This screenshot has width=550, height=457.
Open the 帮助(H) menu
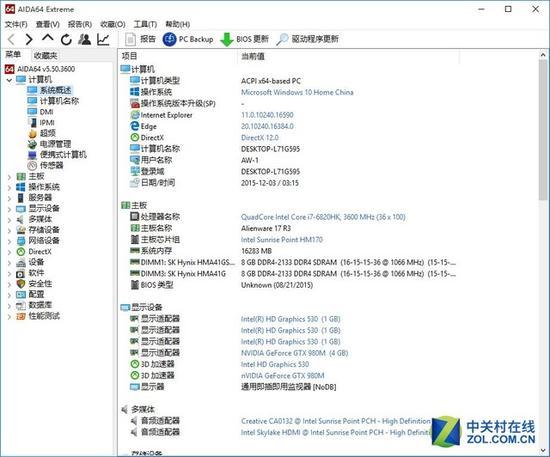pyautogui.click(x=177, y=24)
